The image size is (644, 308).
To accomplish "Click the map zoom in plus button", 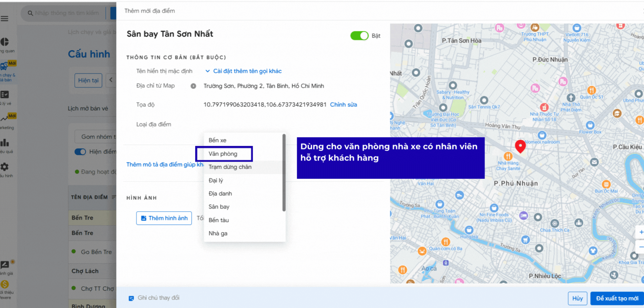I will pos(640,232).
